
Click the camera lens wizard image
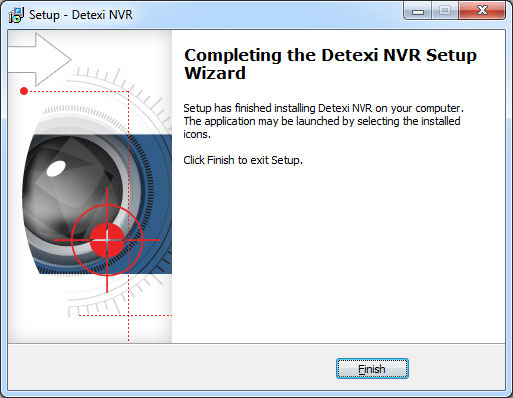pyautogui.click(x=90, y=187)
